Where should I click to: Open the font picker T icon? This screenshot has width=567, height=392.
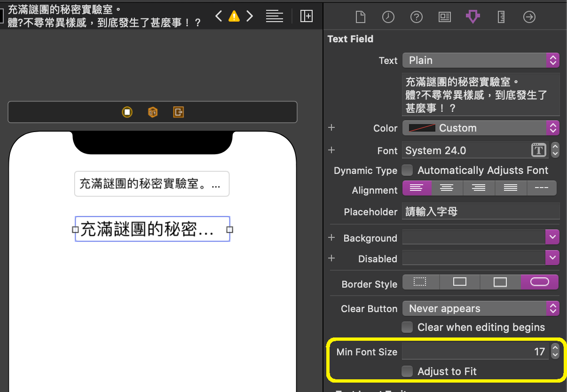[x=539, y=150]
